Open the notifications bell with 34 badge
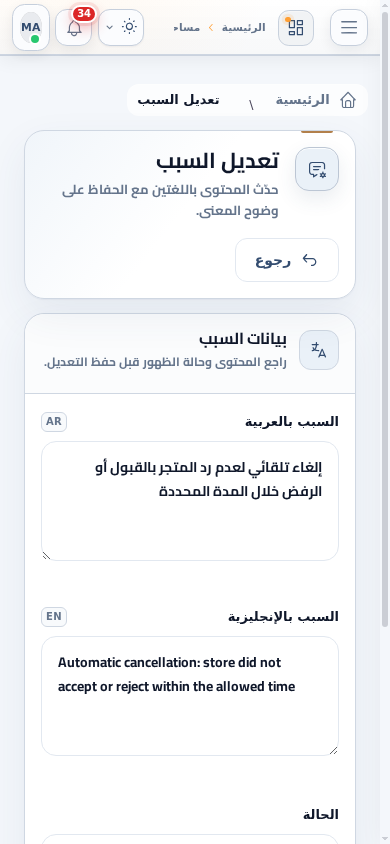This screenshot has height=844, width=390. [x=74, y=27]
